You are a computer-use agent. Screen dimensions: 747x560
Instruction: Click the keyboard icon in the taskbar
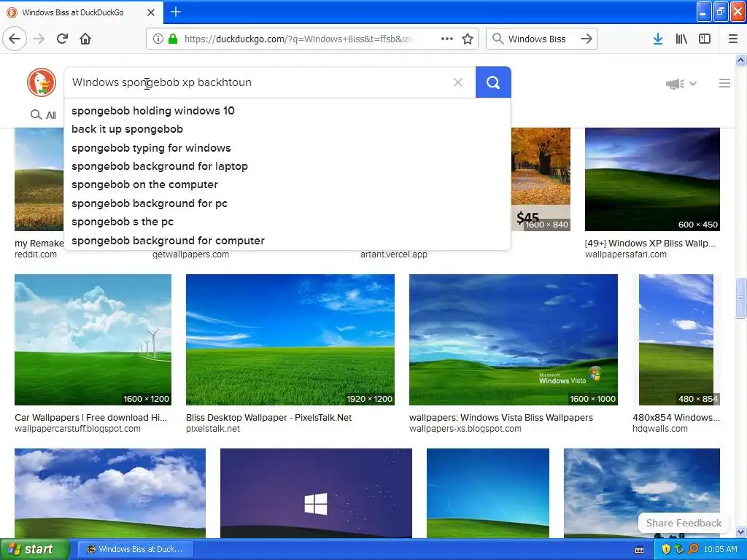[x=639, y=550]
